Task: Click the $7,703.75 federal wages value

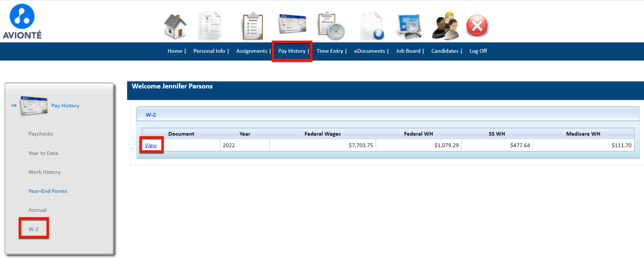Action: pyautogui.click(x=361, y=145)
